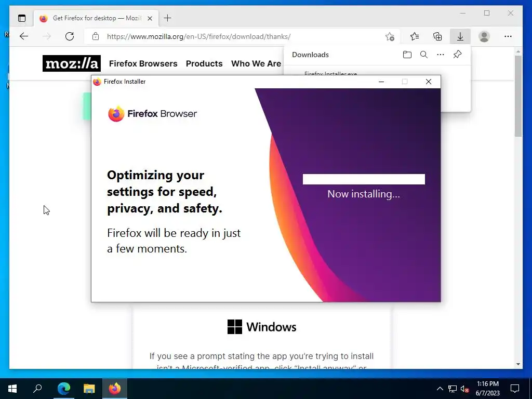
Task: Open the Collections icon
Action: pyautogui.click(x=437, y=36)
